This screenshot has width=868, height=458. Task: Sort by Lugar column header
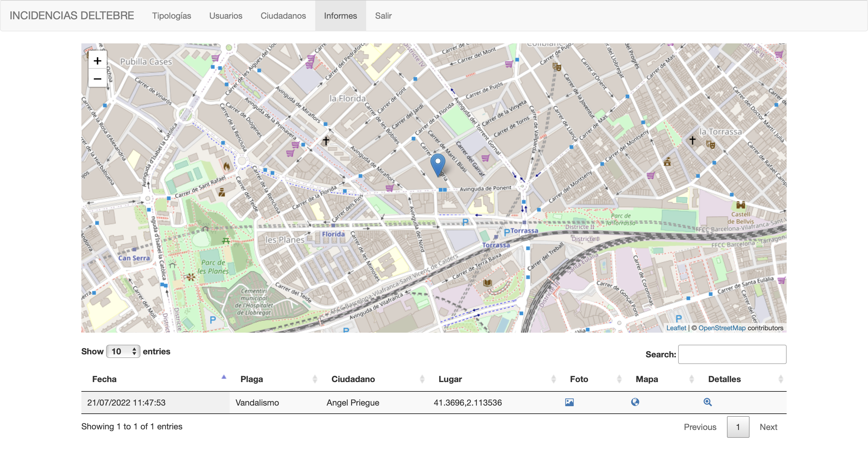[x=450, y=379]
